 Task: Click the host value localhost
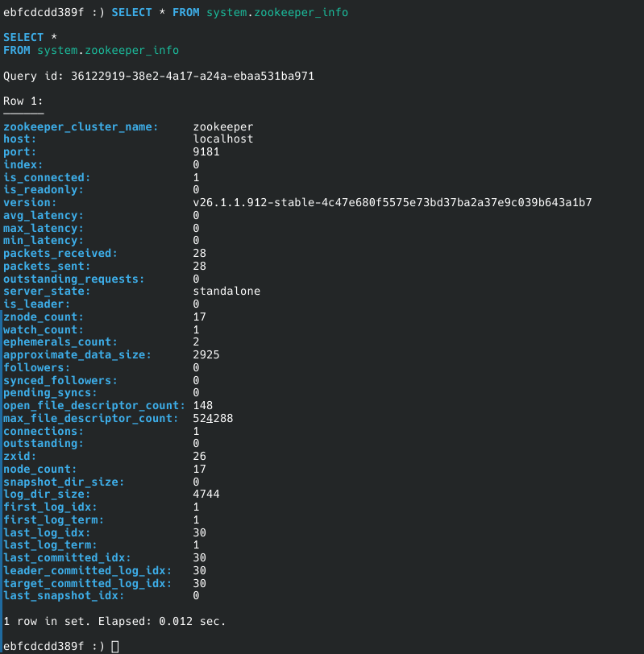click(223, 139)
